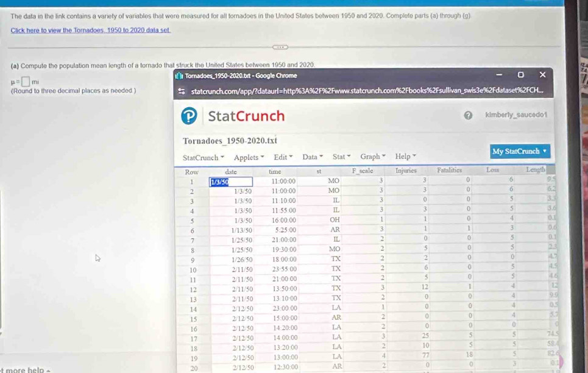
Task: Click the StatCrunch Pearson logo icon
Action: coord(189,116)
